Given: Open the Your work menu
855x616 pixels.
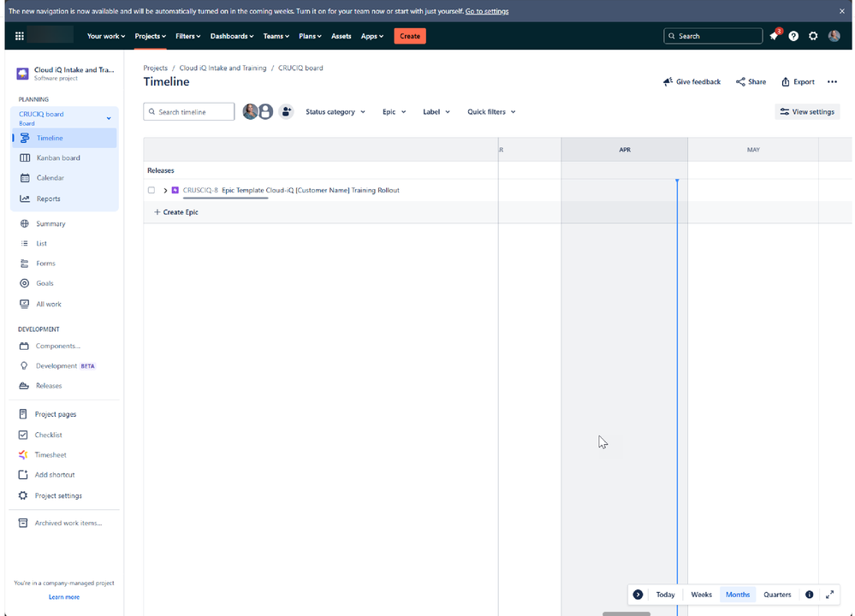Looking at the screenshot, I should (x=106, y=36).
